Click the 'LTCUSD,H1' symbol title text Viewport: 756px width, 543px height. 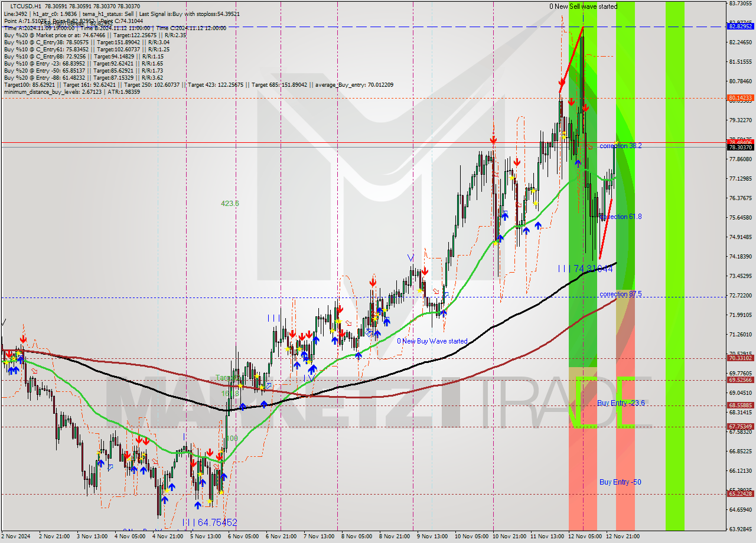tap(27, 5)
